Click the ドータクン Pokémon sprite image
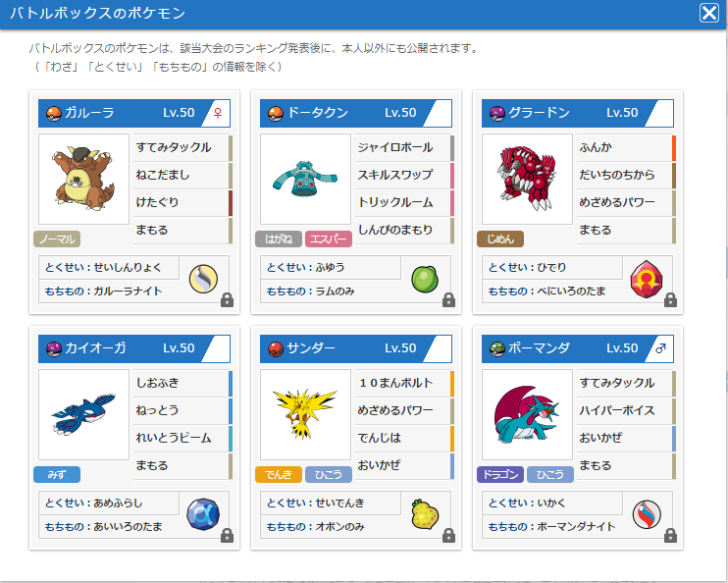 (x=305, y=179)
